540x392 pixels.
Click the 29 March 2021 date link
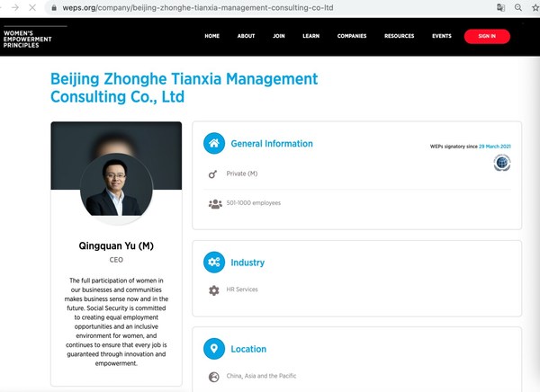click(x=496, y=146)
